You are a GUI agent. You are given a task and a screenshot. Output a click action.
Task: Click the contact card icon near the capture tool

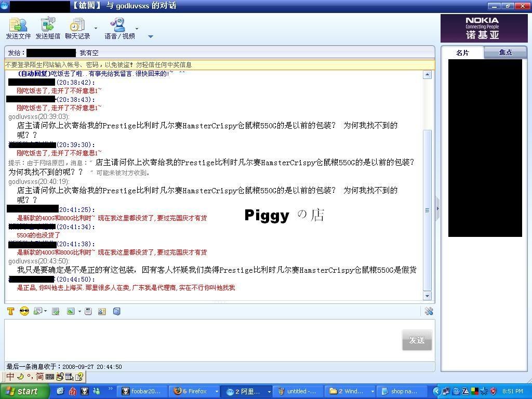101,311
